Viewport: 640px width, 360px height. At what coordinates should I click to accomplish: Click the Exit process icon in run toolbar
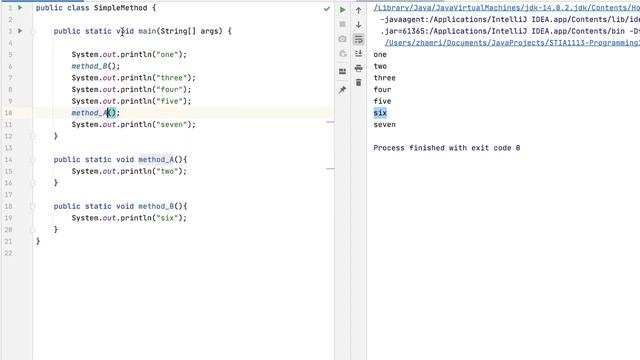pyautogui.click(x=342, y=53)
